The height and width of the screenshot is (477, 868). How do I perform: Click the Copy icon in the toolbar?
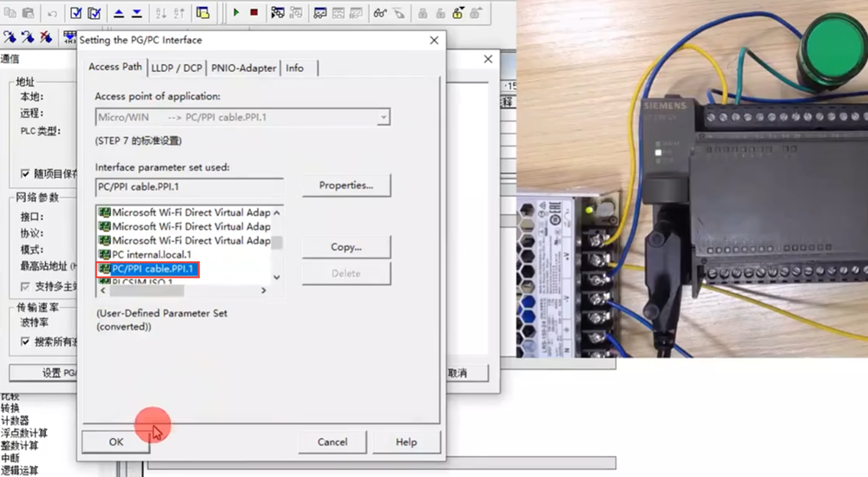[x=10, y=13]
